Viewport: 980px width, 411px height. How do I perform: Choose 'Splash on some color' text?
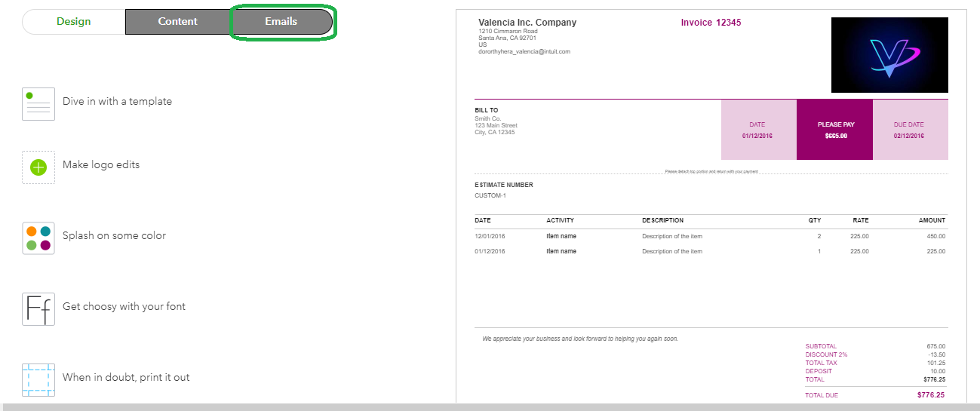pyautogui.click(x=114, y=235)
